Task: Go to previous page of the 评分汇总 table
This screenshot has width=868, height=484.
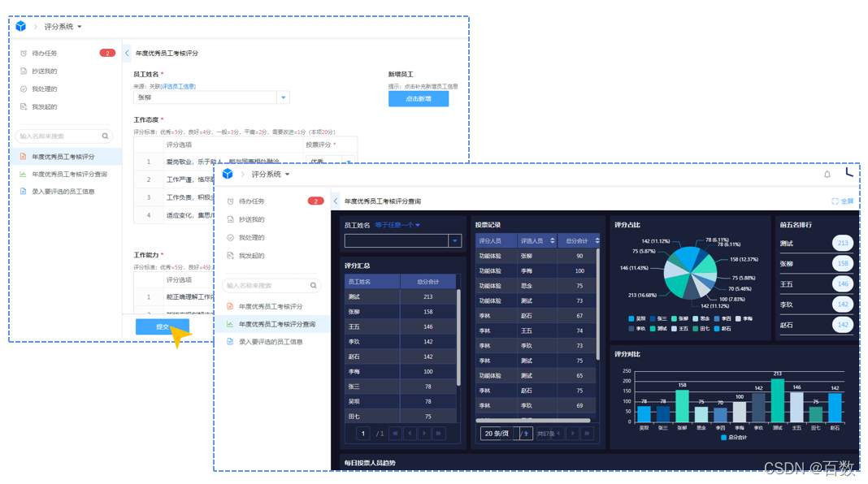Action: tap(410, 434)
